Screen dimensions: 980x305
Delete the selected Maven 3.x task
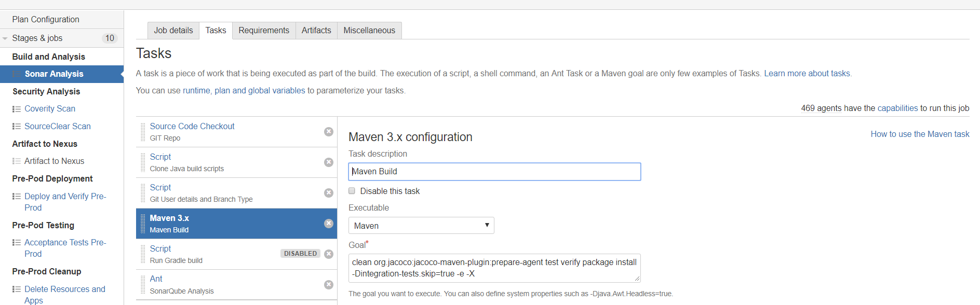329,224
